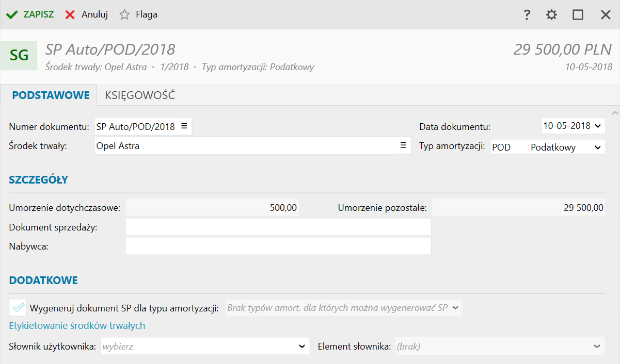Expand the Słownik użytkownika dropdown
Screen dimensions: 620x364
point(303,346)
